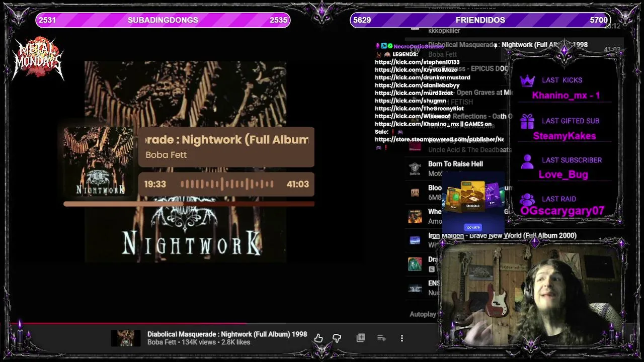Viewport: 644px width, 362px height.
Task: Click the SteamyKakes gifted sub name
Action: point(565,136)
